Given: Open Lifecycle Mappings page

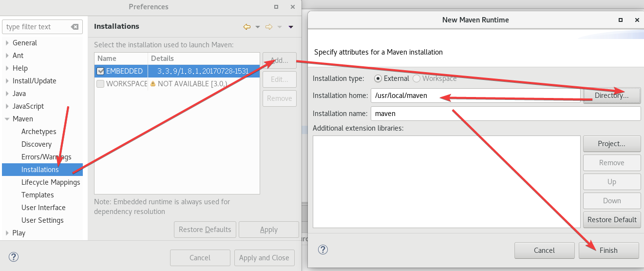Looking at the screenshot, I should coord(51,182).
